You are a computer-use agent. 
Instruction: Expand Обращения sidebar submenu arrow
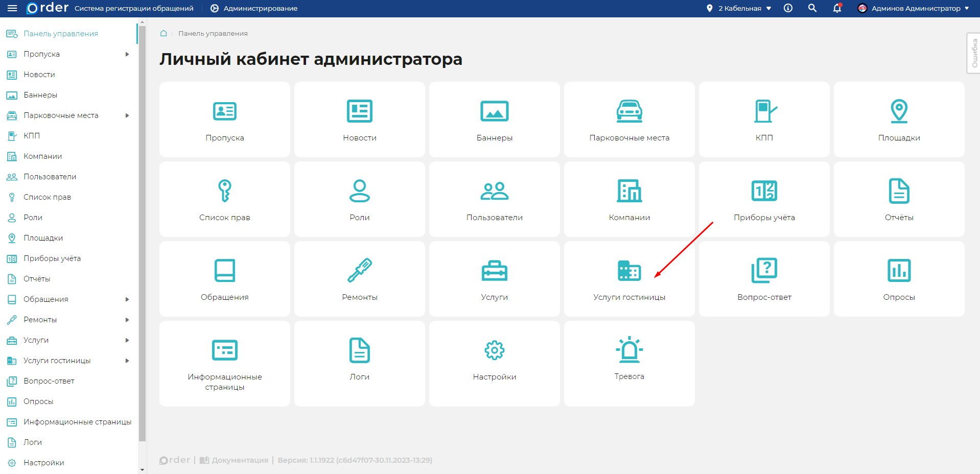pyautogui.click(x=127, y=299)
